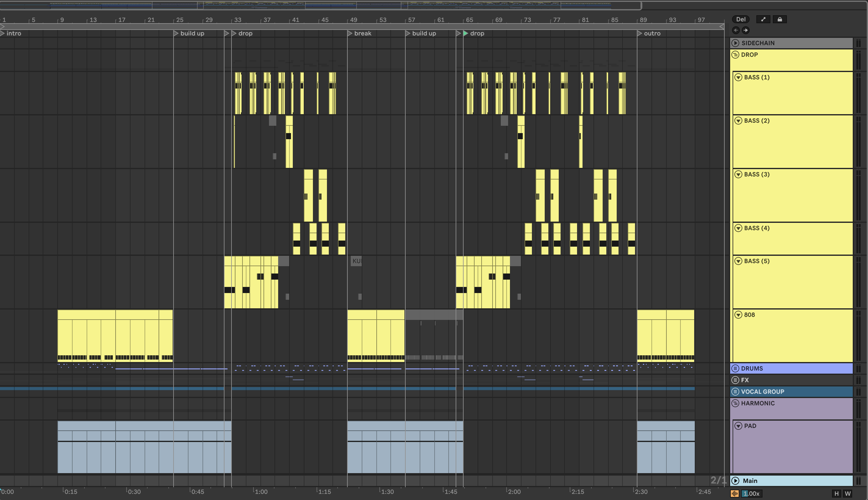The width and height of the screenshot is (868, 500).
Task: Fold the 808 track
Action: point(738,314)
